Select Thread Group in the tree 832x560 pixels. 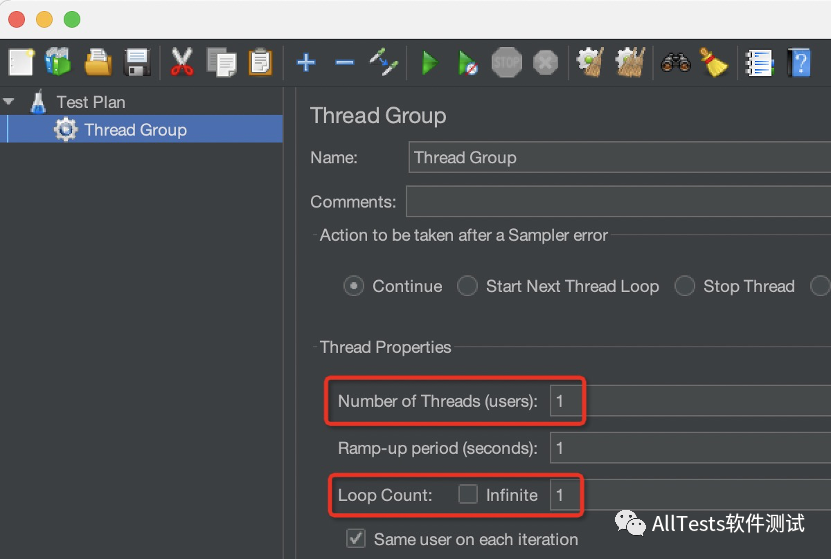136,130
